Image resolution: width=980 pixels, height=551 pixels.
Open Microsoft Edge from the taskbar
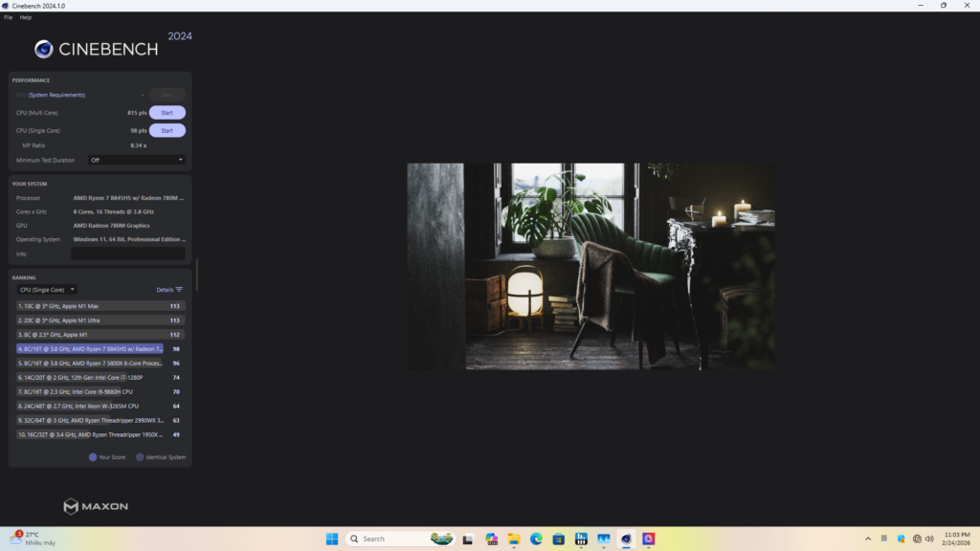click(x=537, y=539)
